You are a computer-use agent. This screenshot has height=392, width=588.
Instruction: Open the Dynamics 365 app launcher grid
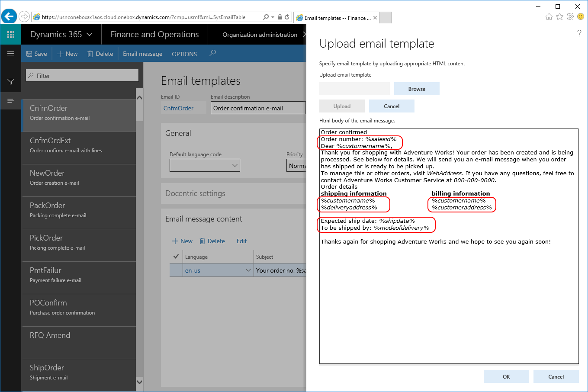[11, 35]
